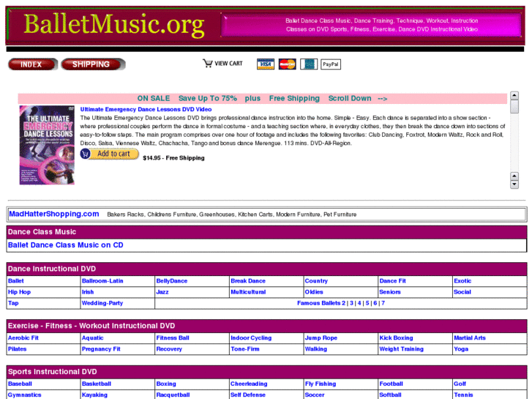The image size is (532, 399).
Task: Open the Hip Hop category
Action: click(x=19, y=292)
